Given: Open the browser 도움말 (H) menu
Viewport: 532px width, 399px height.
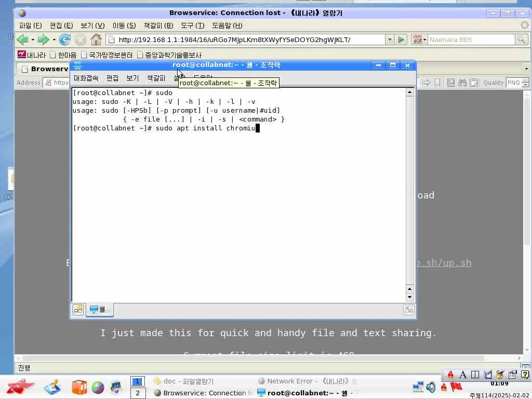Looking at the screenshot, I should [x=227, y=25].
